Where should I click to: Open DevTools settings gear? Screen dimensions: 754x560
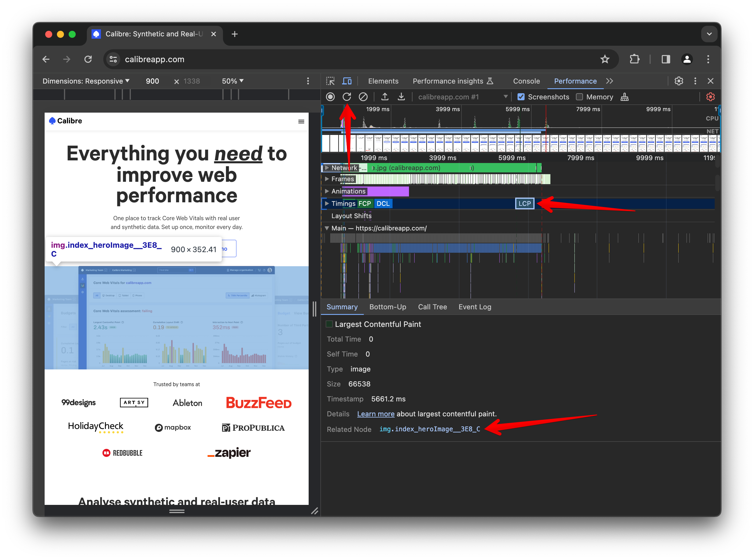pos(678,81)
